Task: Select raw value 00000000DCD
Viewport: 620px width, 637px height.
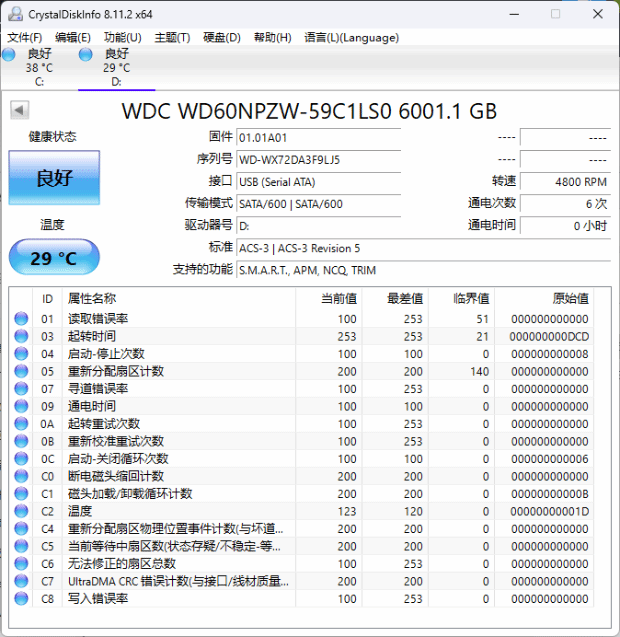Action: (549, 336)
